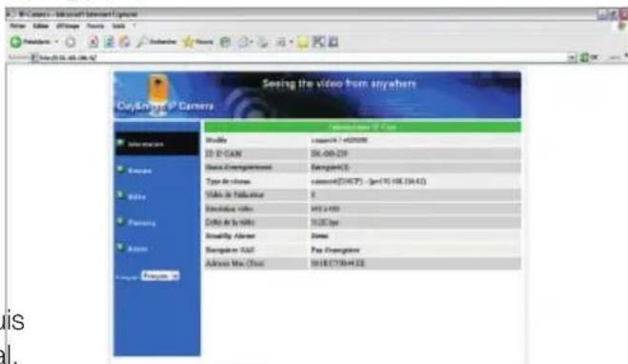The width and height of the screenshot is (628, 364).
Task: Select Information in the camera sidebar
Action: [157, 144]
